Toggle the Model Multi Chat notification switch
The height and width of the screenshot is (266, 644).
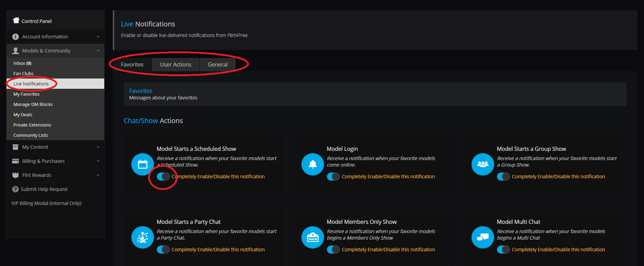503,250
